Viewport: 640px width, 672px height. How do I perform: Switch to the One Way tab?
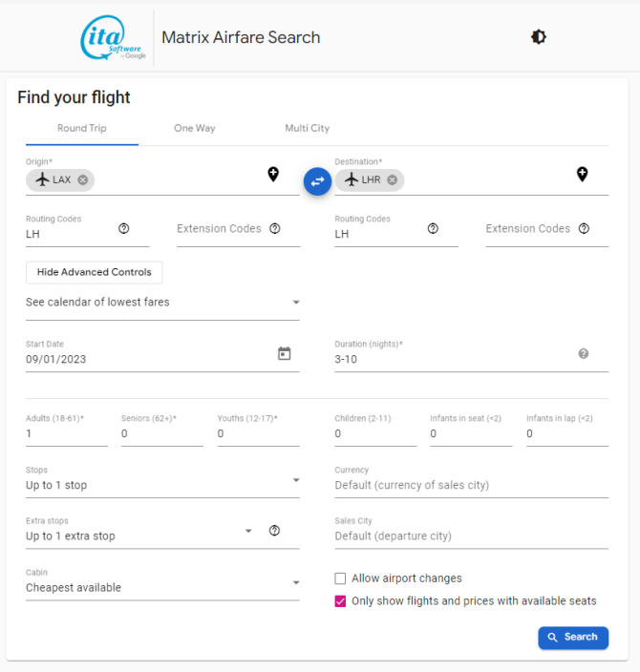click(194, 128)
